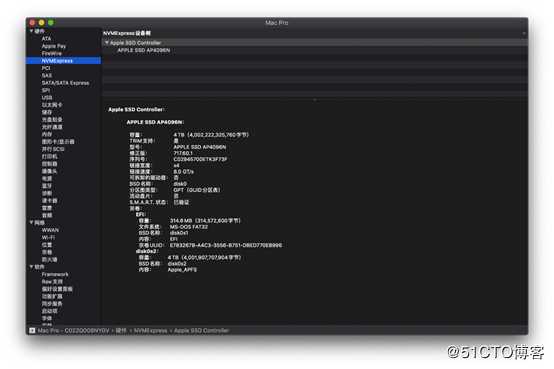Open SATA/SATA Express in the sidebar
This screenshot has height=369, width=554.
tap(65, 83)
